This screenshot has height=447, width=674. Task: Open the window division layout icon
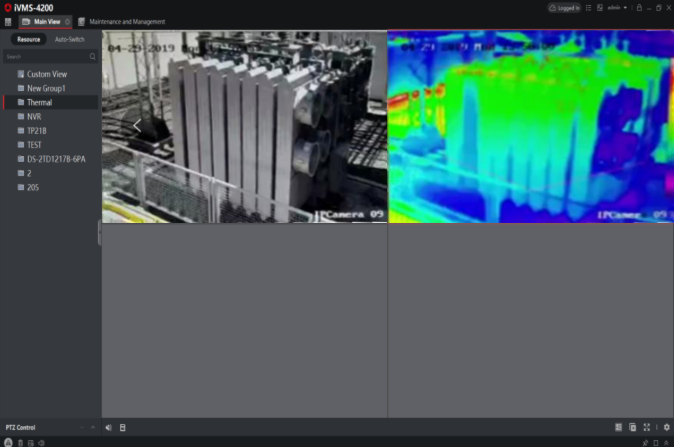point(619,427)
